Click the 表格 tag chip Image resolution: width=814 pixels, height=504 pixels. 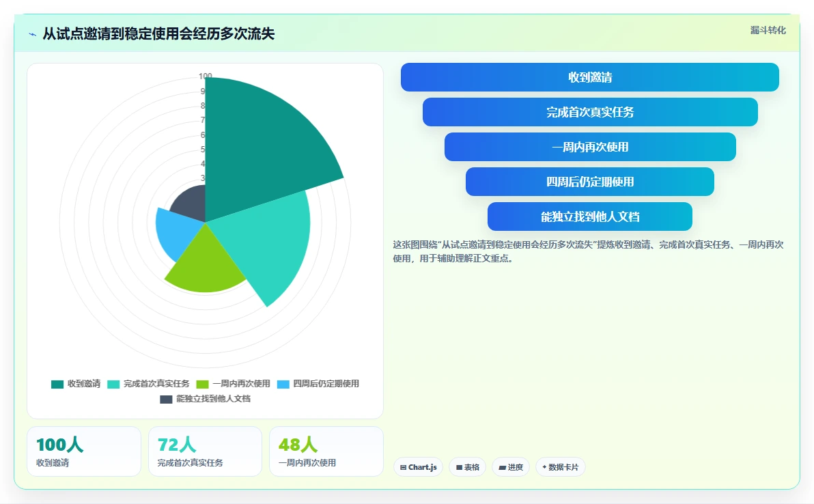(x=467, y=467)
